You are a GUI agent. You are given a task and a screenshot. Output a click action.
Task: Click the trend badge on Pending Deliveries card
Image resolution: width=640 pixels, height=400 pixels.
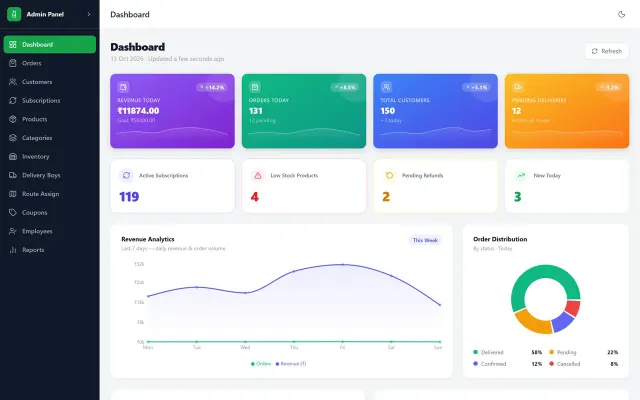pos(609,87)
